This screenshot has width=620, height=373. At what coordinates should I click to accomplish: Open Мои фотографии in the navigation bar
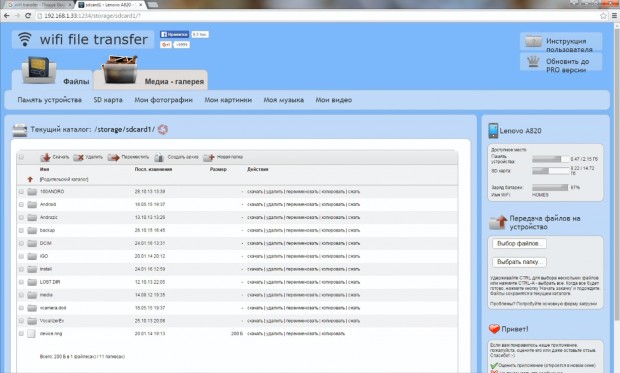163,100
